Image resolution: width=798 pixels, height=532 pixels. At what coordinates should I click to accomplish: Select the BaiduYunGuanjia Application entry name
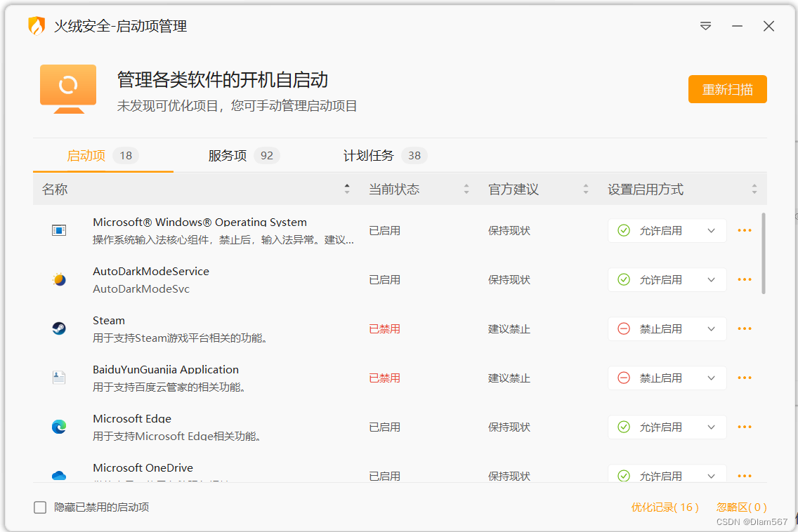pos(165,369)
